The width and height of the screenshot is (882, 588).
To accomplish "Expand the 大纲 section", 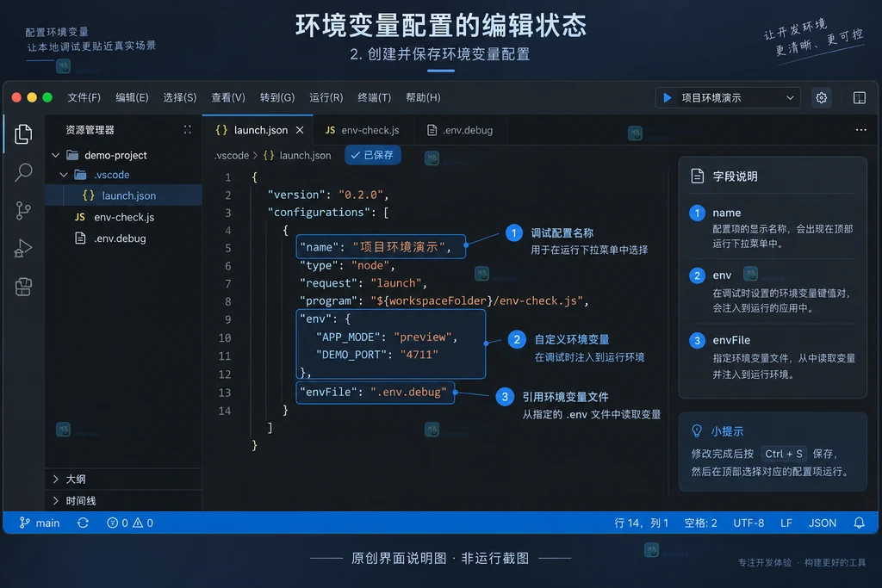I will 123,479.
